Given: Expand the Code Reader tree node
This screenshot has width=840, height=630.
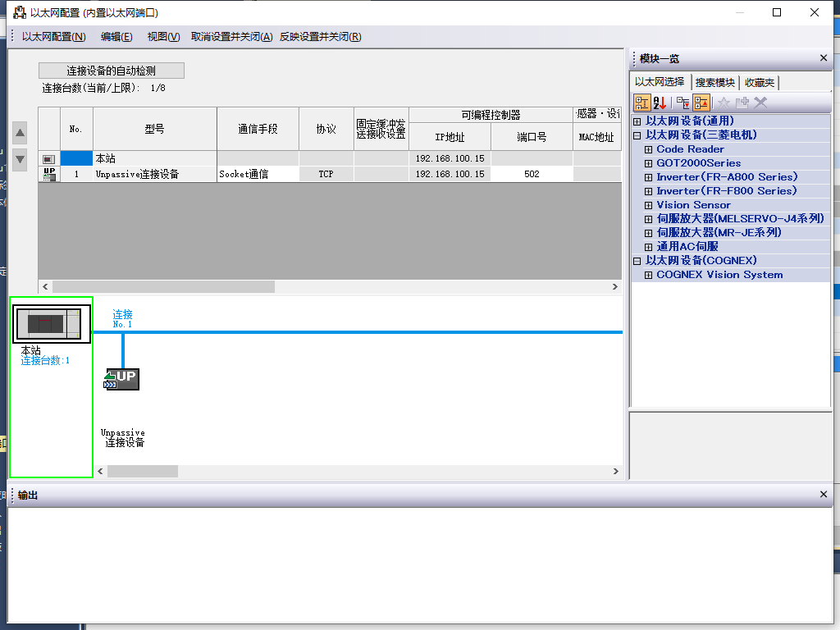Looking at the screenshot, I should (648, 149).
